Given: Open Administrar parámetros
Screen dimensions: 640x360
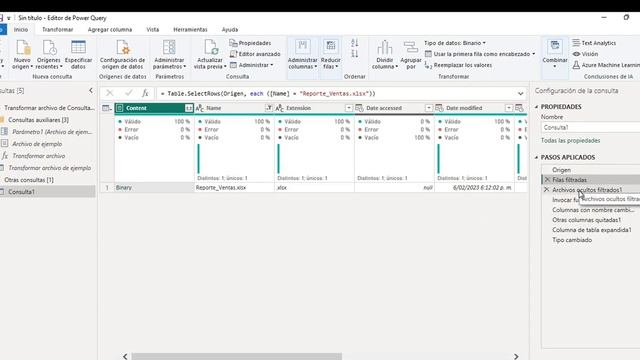Looking at the screenshot, I should pos(169,54).
